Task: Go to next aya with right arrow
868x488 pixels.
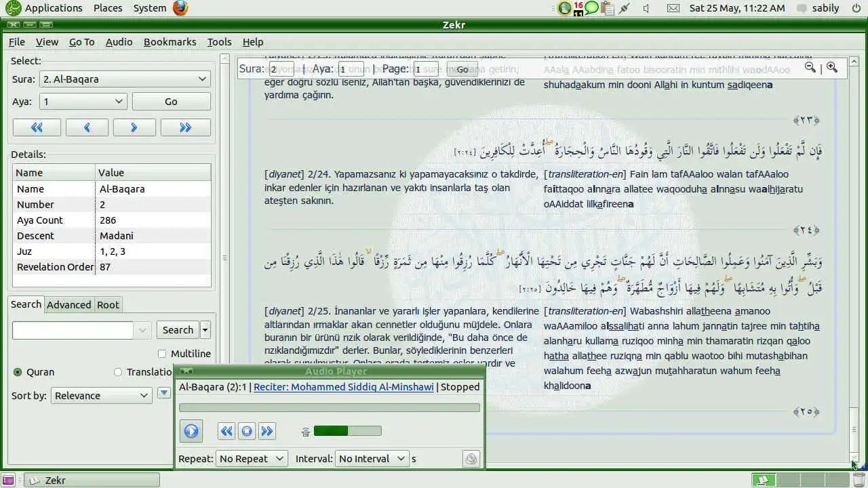Action: 134,127
